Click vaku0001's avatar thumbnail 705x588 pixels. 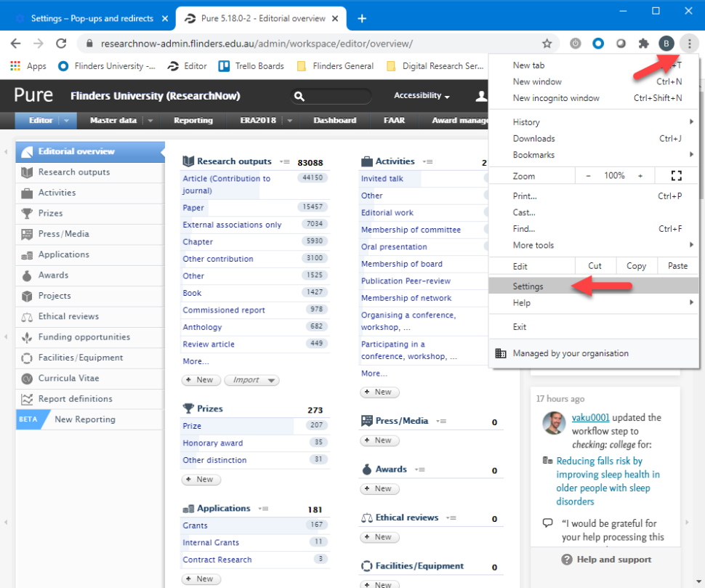554,423
